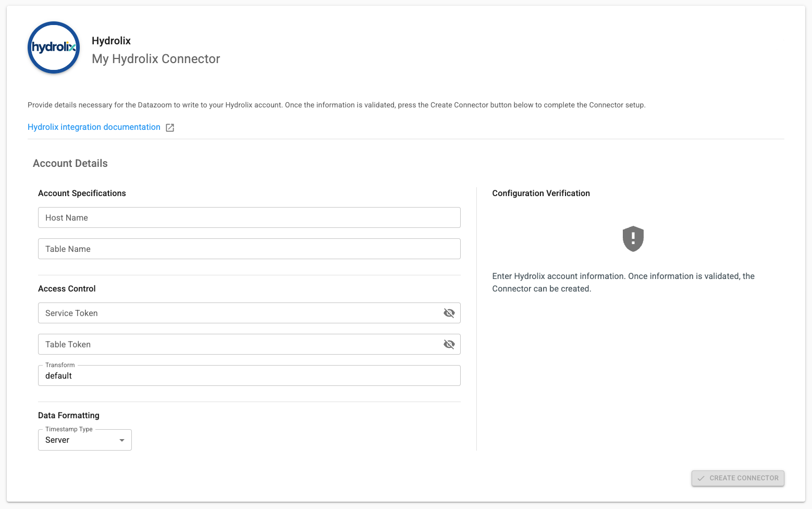
Task: Click the 'Provide details necessary' instruction text
Action: 337,105
